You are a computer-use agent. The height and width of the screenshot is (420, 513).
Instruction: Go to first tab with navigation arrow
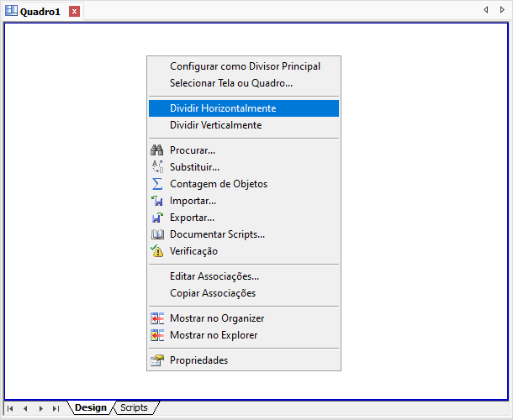(x=10, y=408)
